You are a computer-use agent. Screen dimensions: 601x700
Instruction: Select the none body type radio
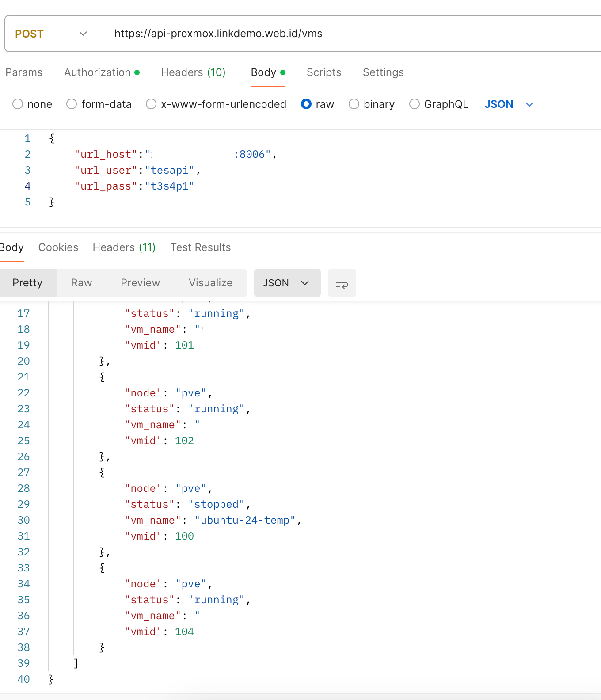tap(18, 104)
